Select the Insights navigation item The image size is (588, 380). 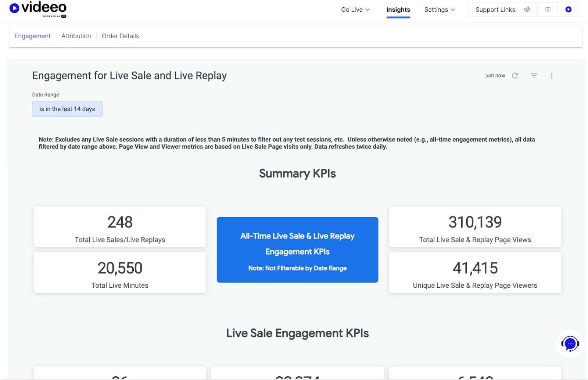[398, 10]
